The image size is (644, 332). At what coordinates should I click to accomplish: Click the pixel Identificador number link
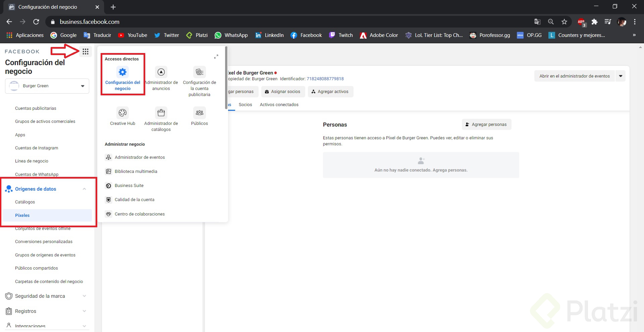click(x=325, y=79)
